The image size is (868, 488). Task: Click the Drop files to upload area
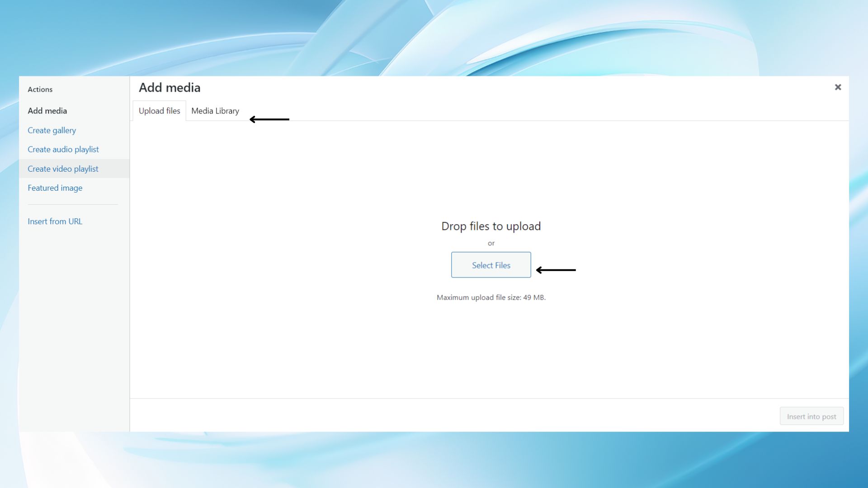pyautogui.click(x=491, y=226)
